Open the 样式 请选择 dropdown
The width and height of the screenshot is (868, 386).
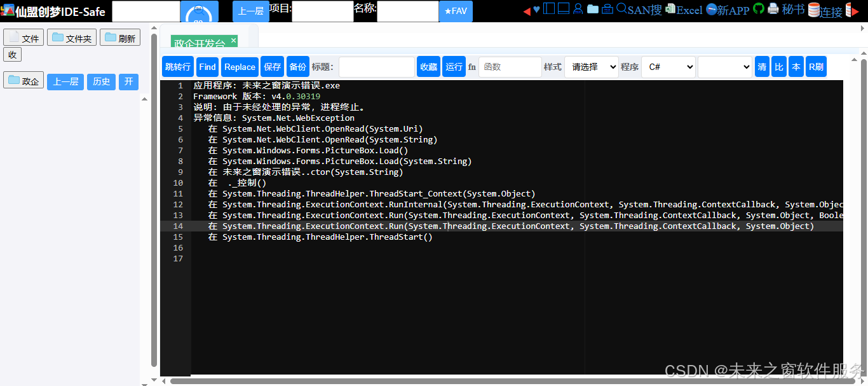point(592,67)
